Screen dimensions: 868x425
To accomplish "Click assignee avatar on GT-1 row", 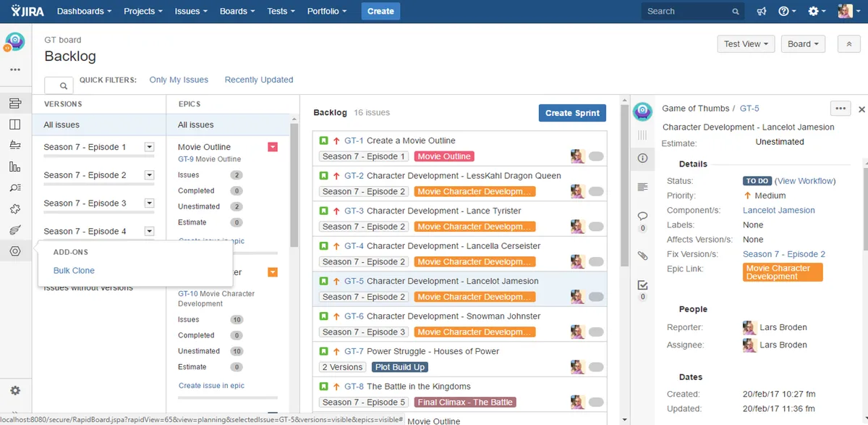I will pos(577,156).
